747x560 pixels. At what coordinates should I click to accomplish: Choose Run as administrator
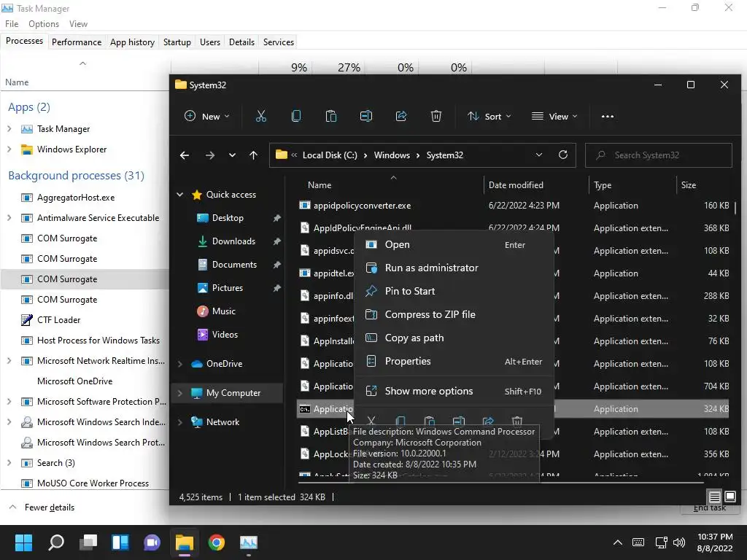(x=454, y=268)
